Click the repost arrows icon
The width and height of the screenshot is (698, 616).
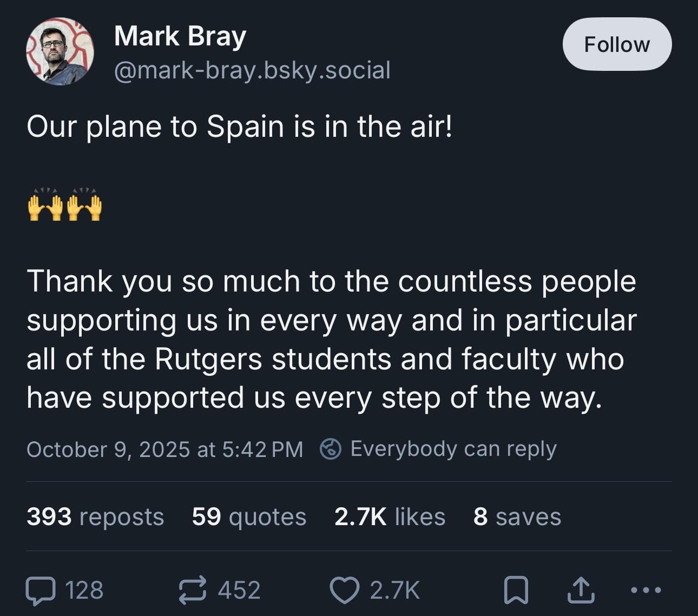click(193, 590)
